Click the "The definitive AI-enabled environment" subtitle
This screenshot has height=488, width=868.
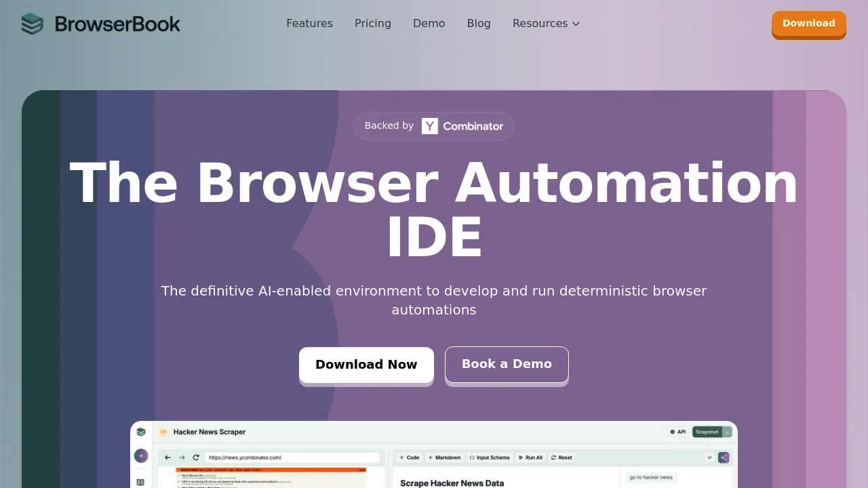(x=434, y=300)
